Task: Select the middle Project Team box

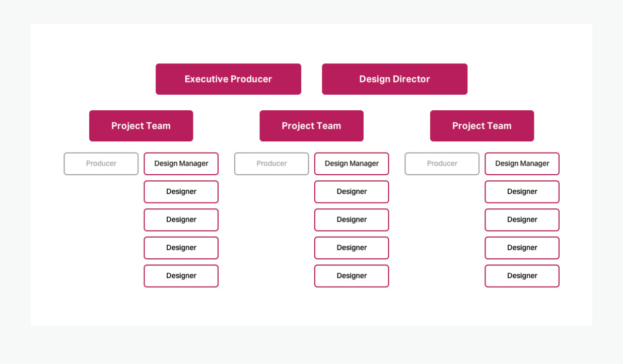Action: tap(311, 126)
